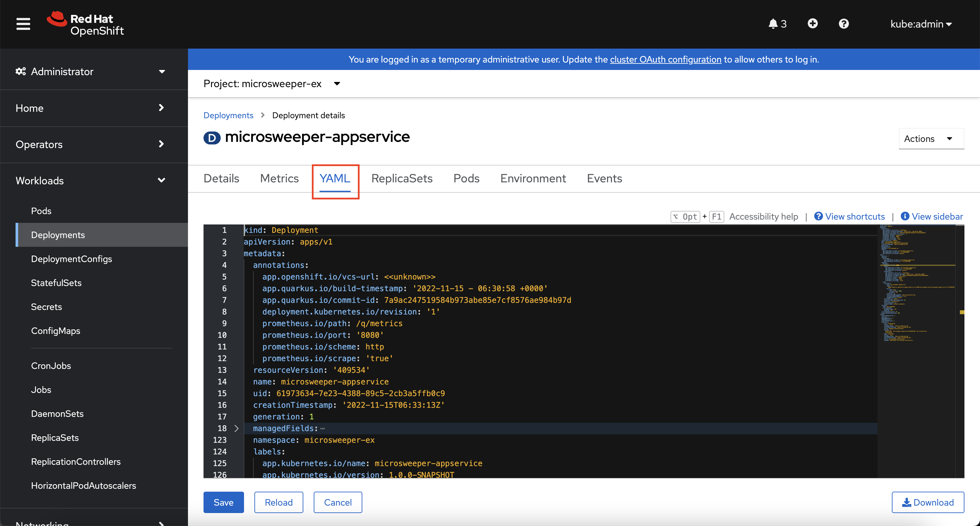Open the notifications bell
Screen dimensions: 980x526
tap(777, 24)
